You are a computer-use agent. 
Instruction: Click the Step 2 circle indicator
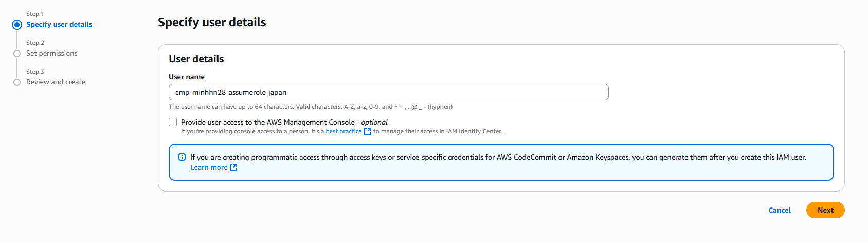[x=17, y=54]
